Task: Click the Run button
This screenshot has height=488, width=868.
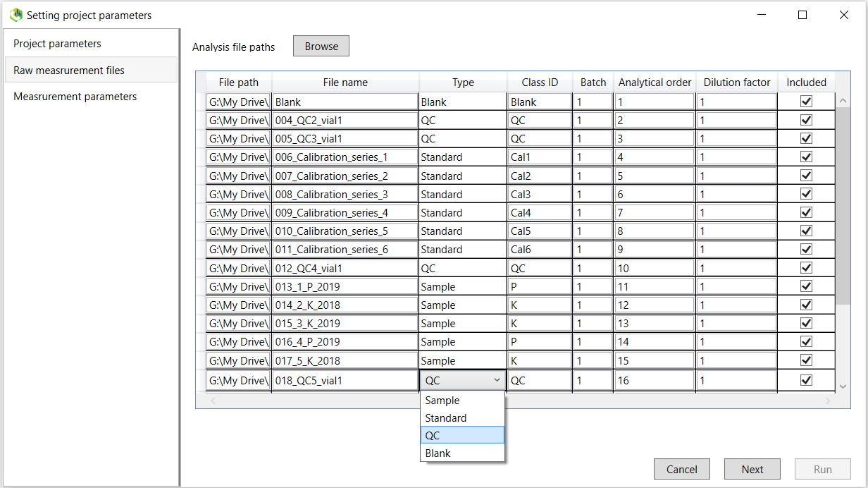Action: 822,468
